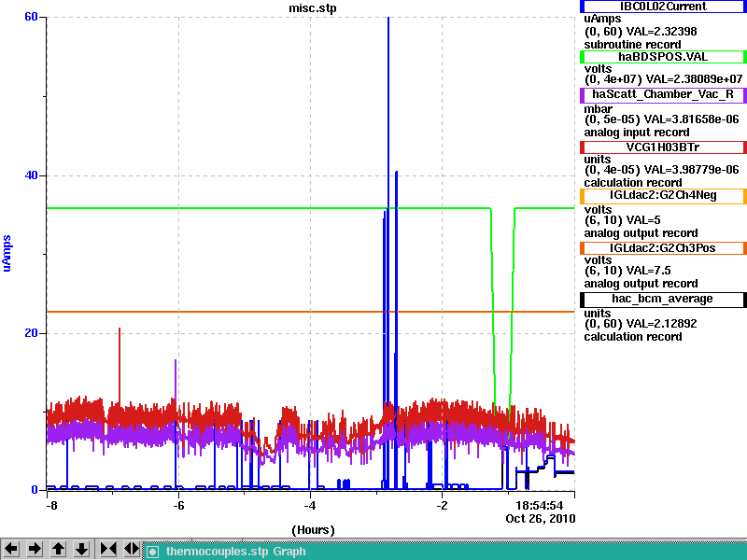747x560 pixels.
Task: Click the x-axis tick label -2
Action: 442,505
